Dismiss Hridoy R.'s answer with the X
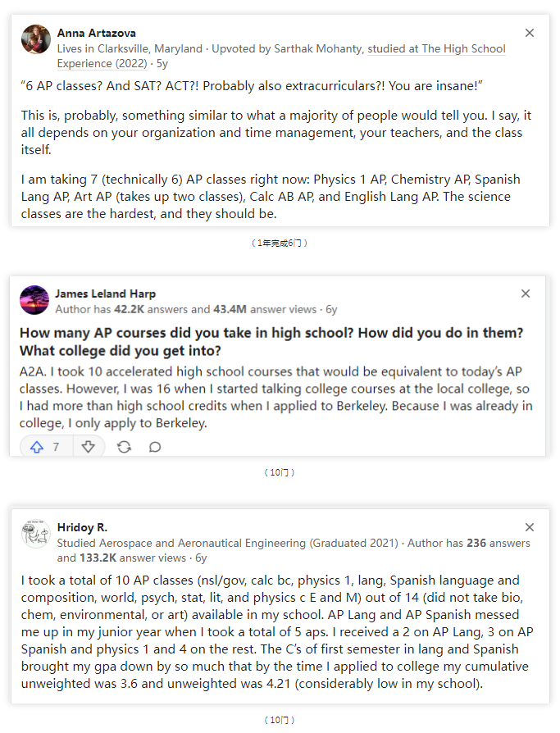 coord(529,527)
